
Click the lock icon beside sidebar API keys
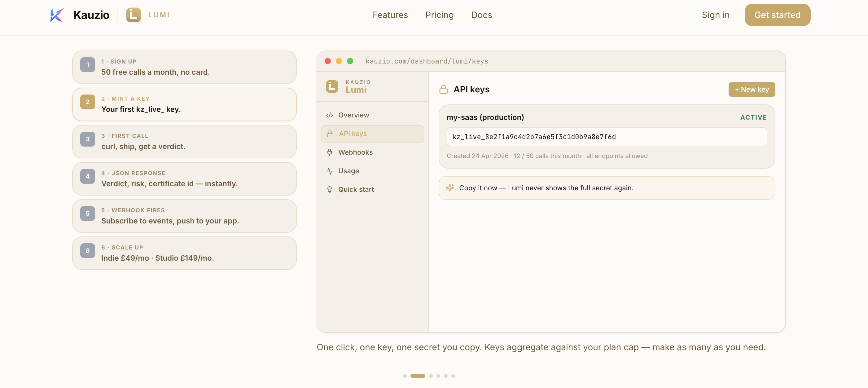point(330,134)
